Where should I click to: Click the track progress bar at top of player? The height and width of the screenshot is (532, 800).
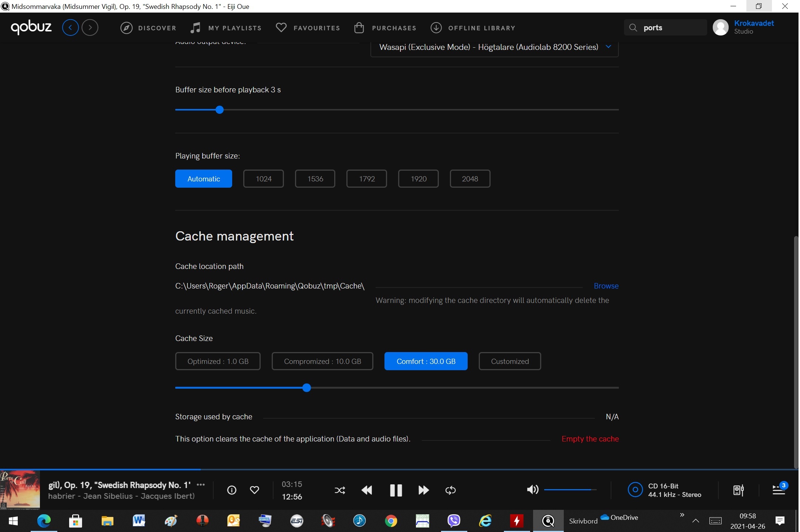(x=399, y=470)
